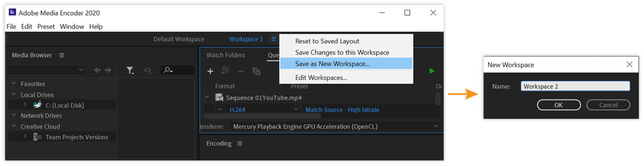Click the Sequence 01YouTube.mp4 clip icon

(219, 97)
